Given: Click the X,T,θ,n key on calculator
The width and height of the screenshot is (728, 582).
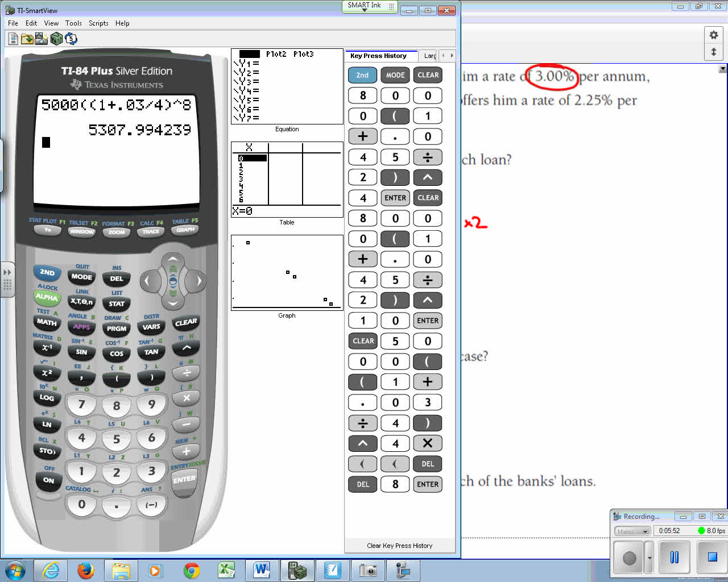Looking at the screenshot, I should (82, 302).
